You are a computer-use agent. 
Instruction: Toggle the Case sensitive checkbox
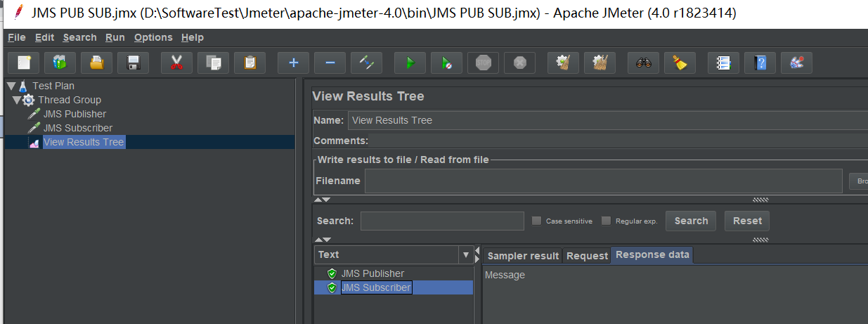click(536, 221)
